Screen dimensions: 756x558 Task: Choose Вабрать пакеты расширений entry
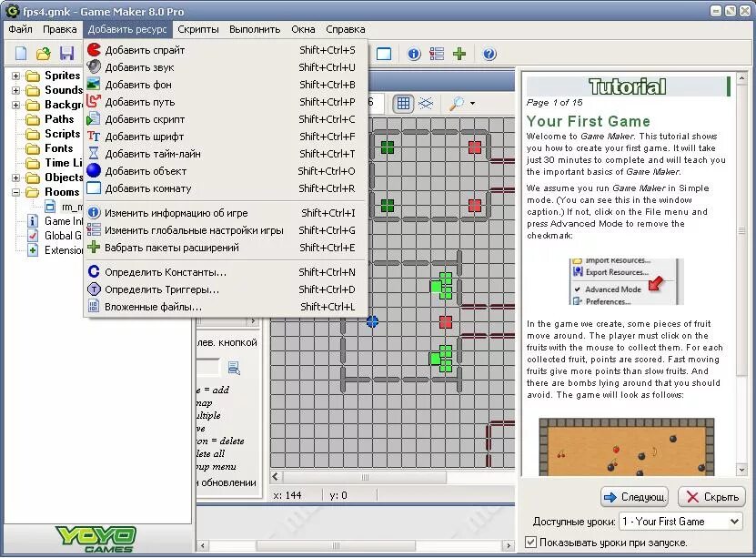coord(226,248)
